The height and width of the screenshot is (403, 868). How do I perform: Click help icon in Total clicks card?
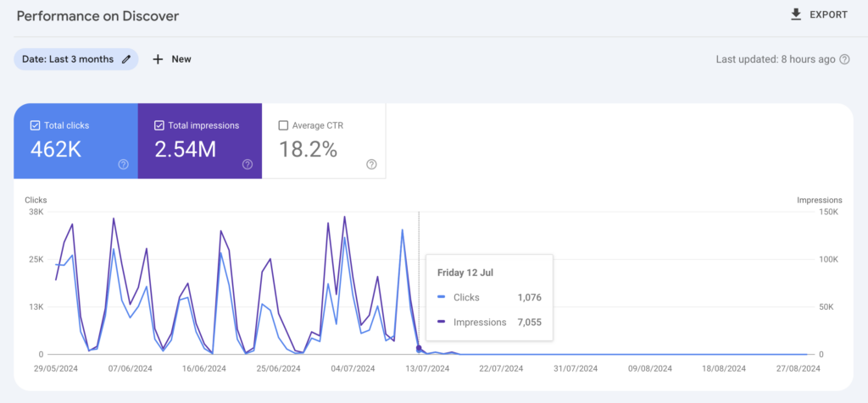[x=124, y=164]
